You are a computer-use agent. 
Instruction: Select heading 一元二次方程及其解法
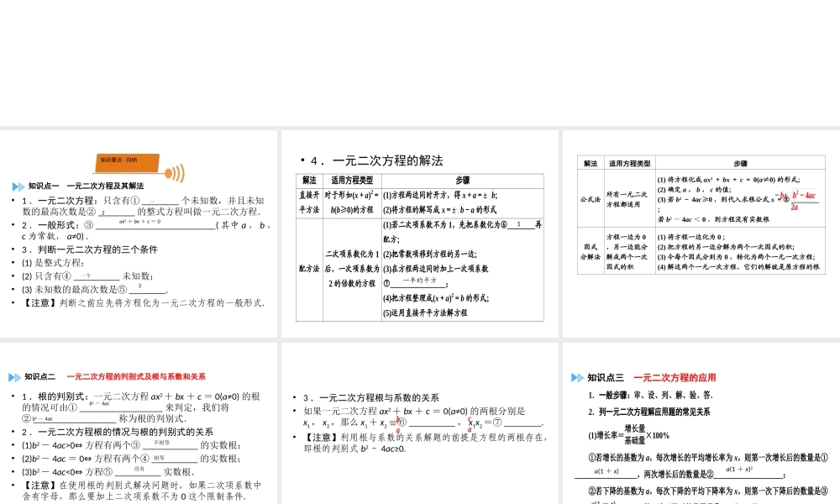(105, 186)
